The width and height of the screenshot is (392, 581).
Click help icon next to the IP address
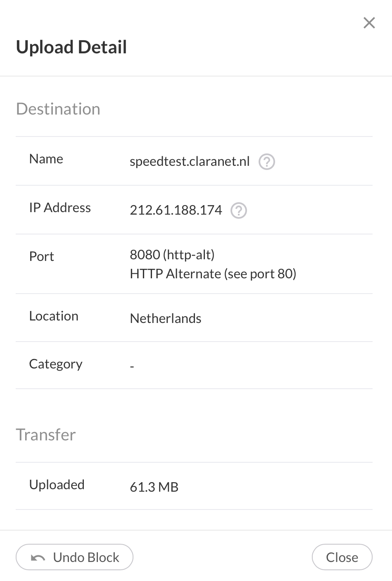(238, 210)
